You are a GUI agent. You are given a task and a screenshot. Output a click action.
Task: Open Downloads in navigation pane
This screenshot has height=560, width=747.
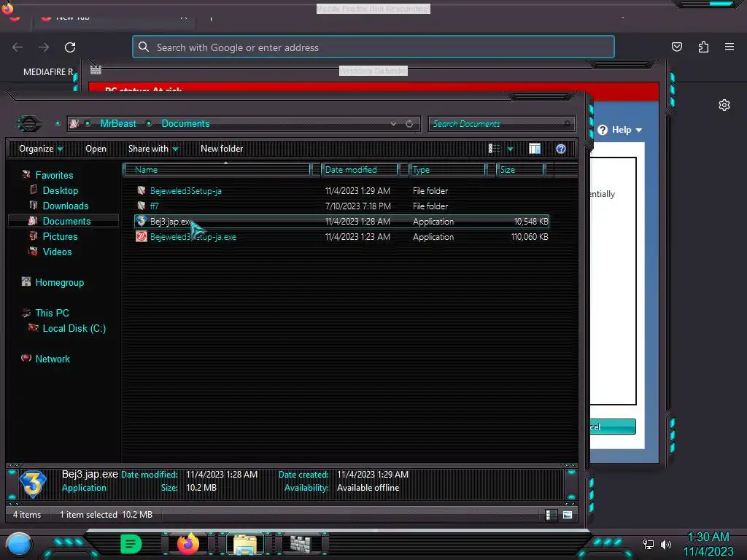tap(66, 206)
